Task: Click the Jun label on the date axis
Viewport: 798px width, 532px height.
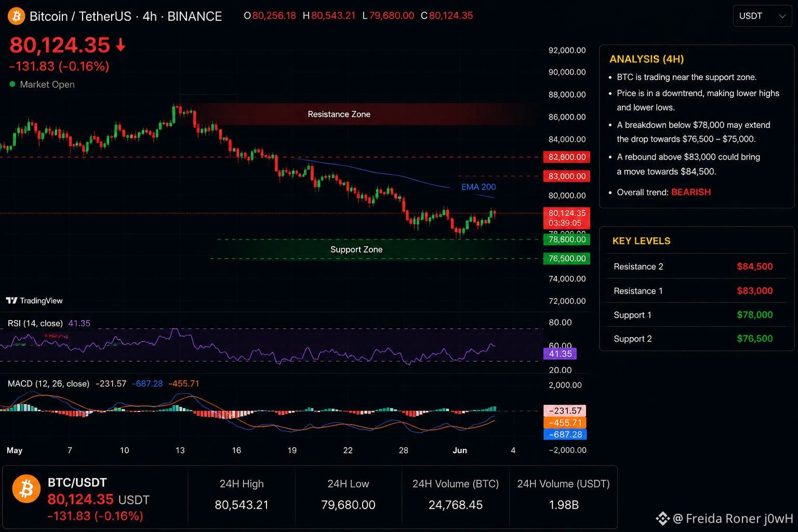Action: (x=460, y=450)
